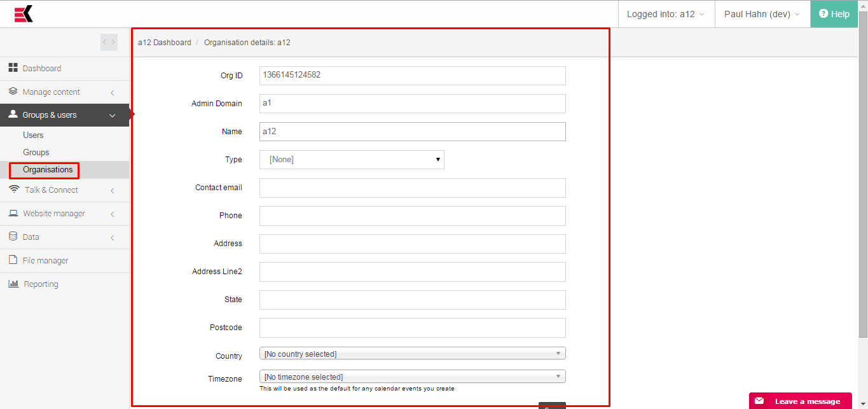This screenshot has height=409, width=868.
Task: Click the Address input field
Action: coord(412,243)
